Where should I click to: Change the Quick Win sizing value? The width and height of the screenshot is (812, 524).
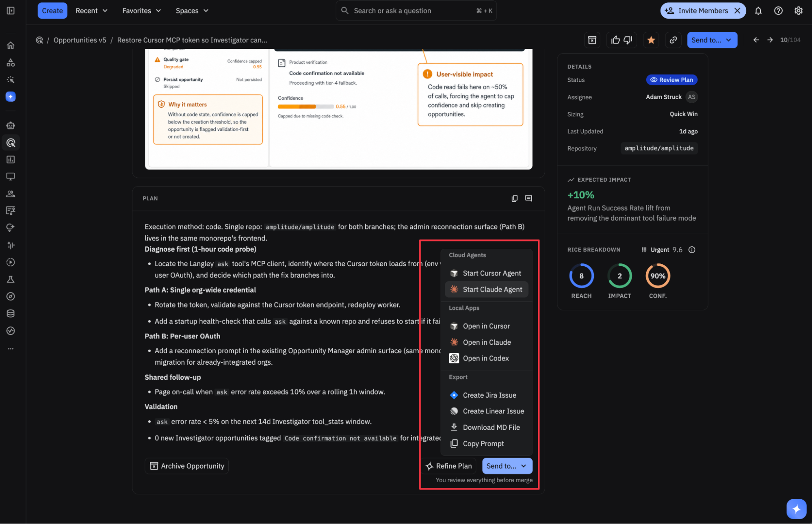tap(684, 114)
